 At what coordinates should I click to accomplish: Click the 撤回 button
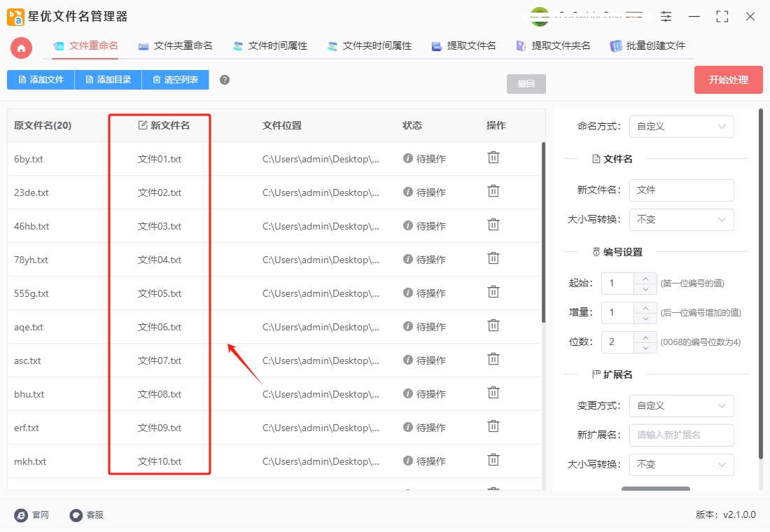[526, 83]
